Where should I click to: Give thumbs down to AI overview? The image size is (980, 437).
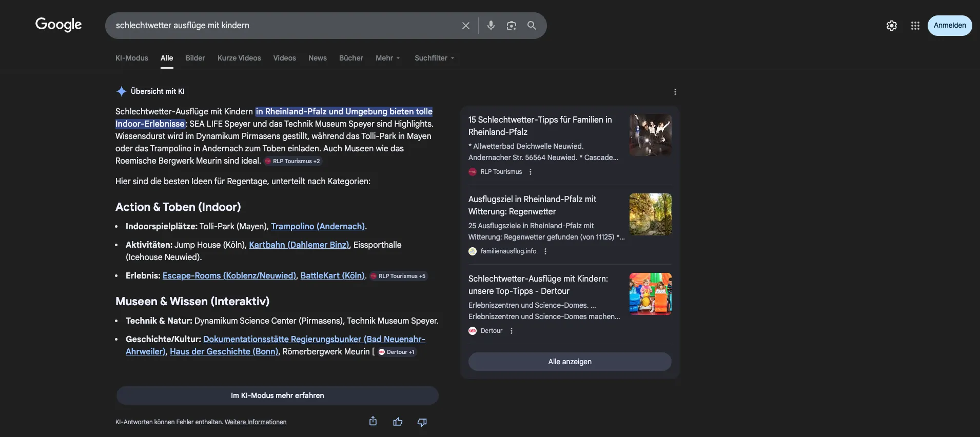(x=422, y=422)
